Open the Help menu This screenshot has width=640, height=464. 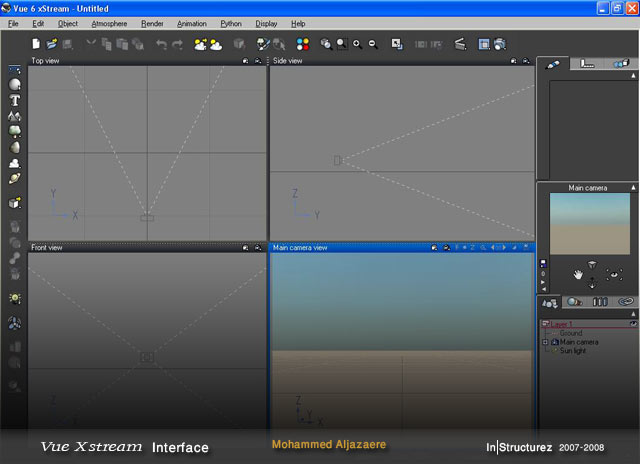point(298,24)
